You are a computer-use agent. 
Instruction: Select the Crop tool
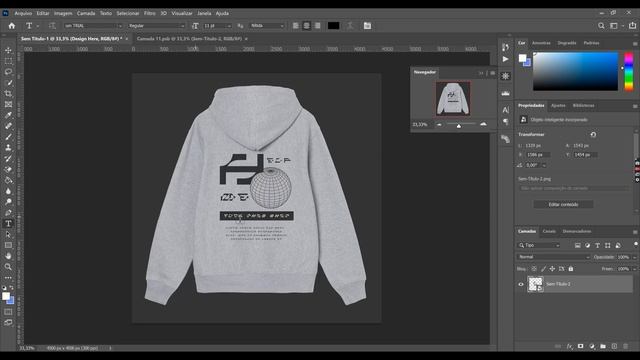(x=8, y=93)
